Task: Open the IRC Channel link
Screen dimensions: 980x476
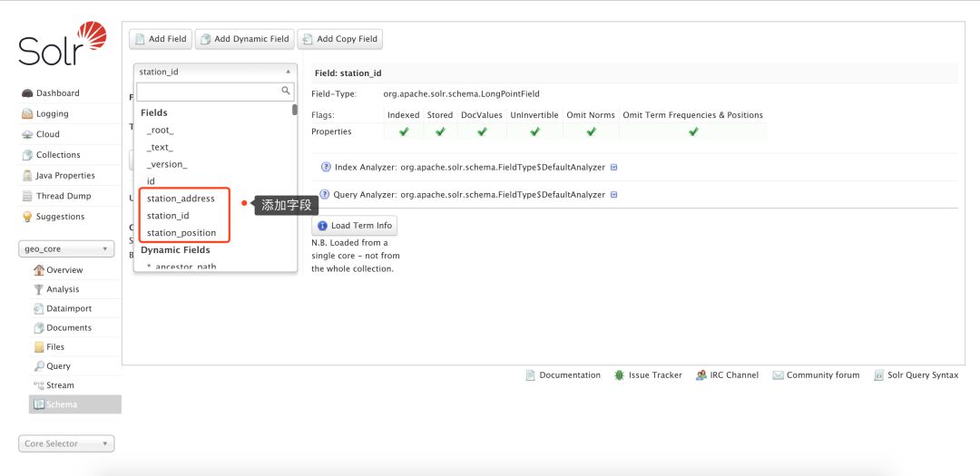Action: click(x=734, y=375)
